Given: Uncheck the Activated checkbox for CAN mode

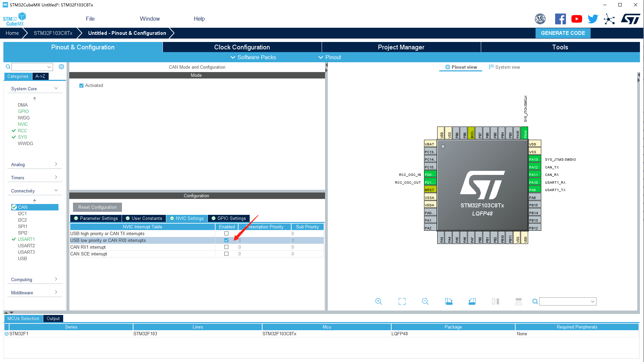Looking at the screenshot, I should tap(81, 85).
